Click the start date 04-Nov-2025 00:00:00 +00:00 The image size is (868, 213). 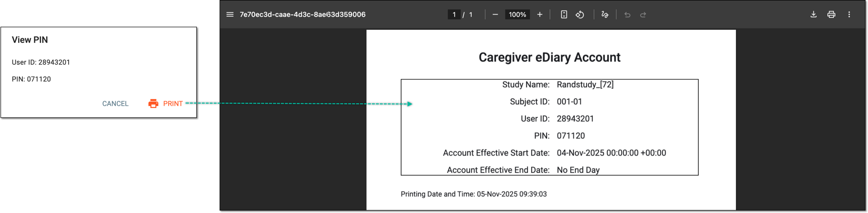coord(611,153)
